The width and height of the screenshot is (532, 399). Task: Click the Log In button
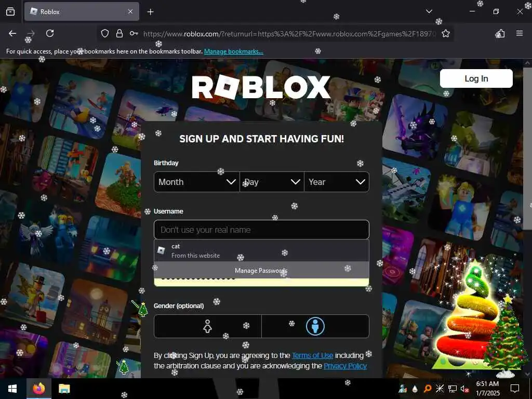tap(476, 79)
